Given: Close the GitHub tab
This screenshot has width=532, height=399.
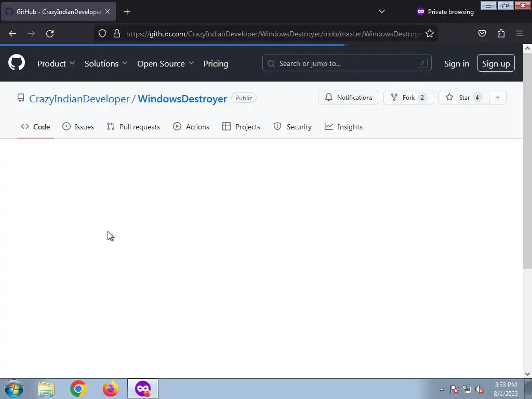Looking at the screenshot, I should [108, 11].
